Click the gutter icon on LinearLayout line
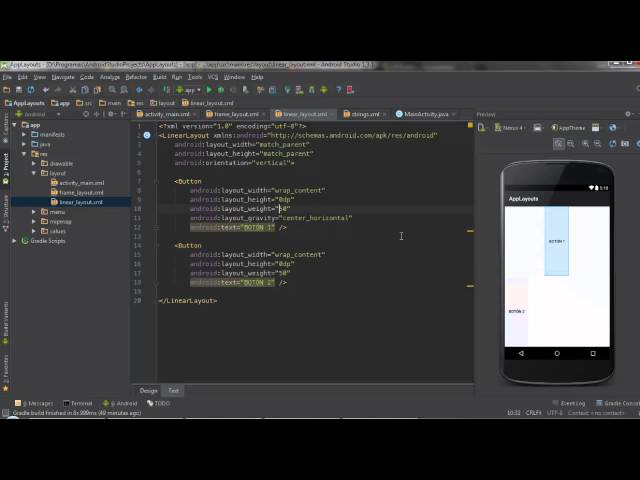640x480 pixels. [x=147, y=135]
